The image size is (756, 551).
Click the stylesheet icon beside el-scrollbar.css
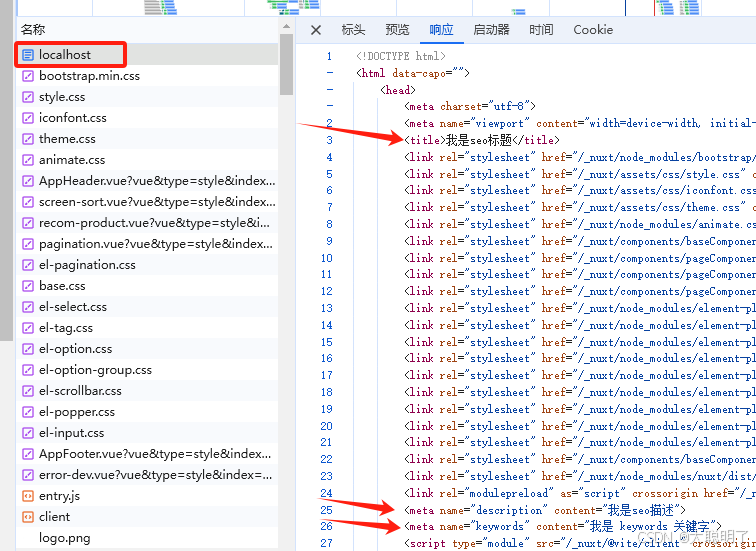pos(28,390)
